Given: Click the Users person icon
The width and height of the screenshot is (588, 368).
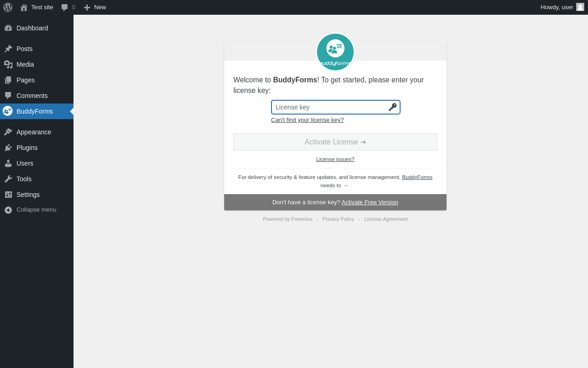Looking at the screenshot, I should tap(8, 163).
